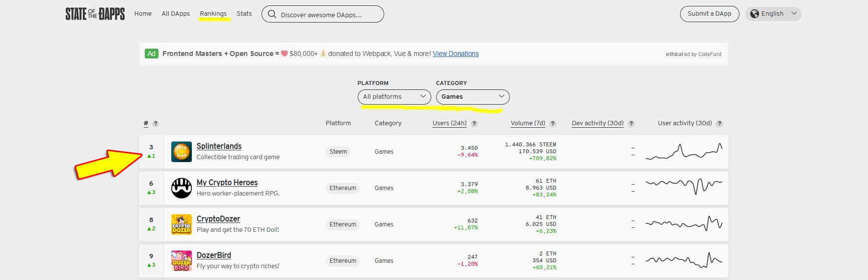Click the DozerBird game icon
This screenshot has height=280, width=868.
pyautogui.click(x=181, y=261)
